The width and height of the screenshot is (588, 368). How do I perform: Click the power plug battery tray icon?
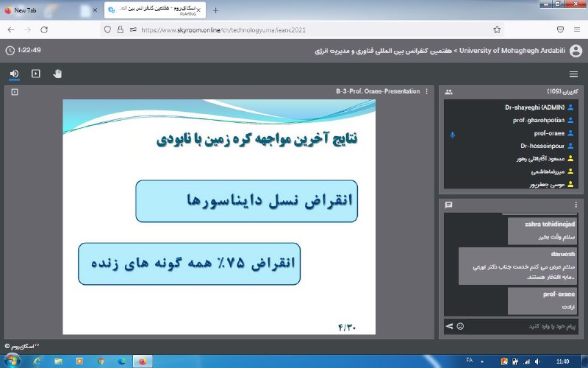(516, 361)
